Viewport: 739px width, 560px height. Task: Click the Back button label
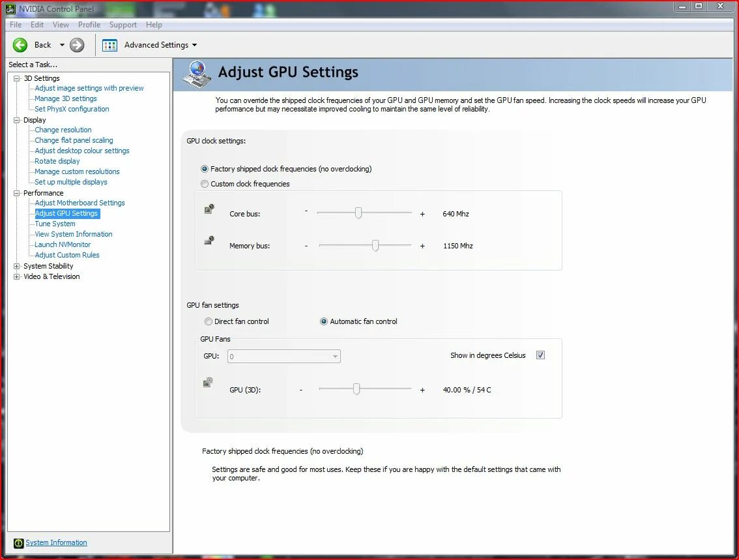[x=42, y=45]
